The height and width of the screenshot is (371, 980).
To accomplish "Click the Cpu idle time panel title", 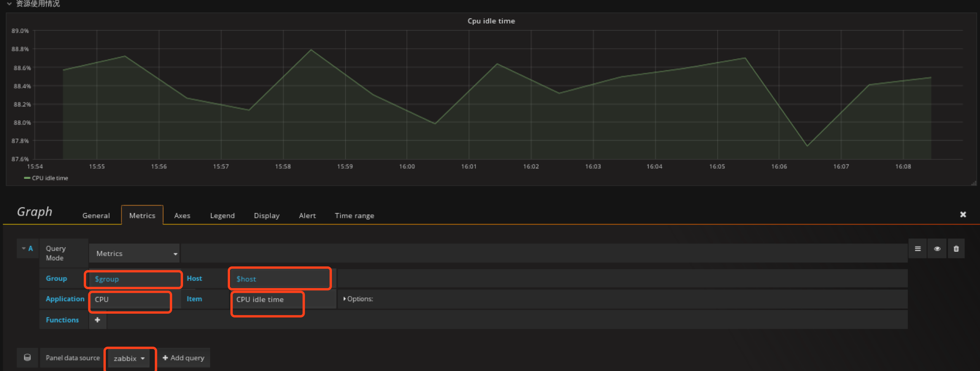I will (491, 21).
